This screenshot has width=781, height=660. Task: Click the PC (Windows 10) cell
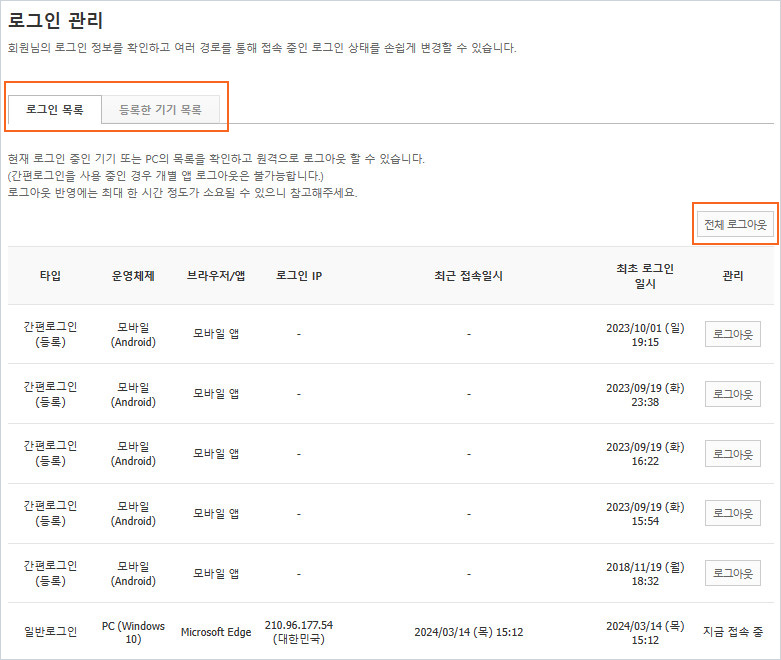[133, 632]
